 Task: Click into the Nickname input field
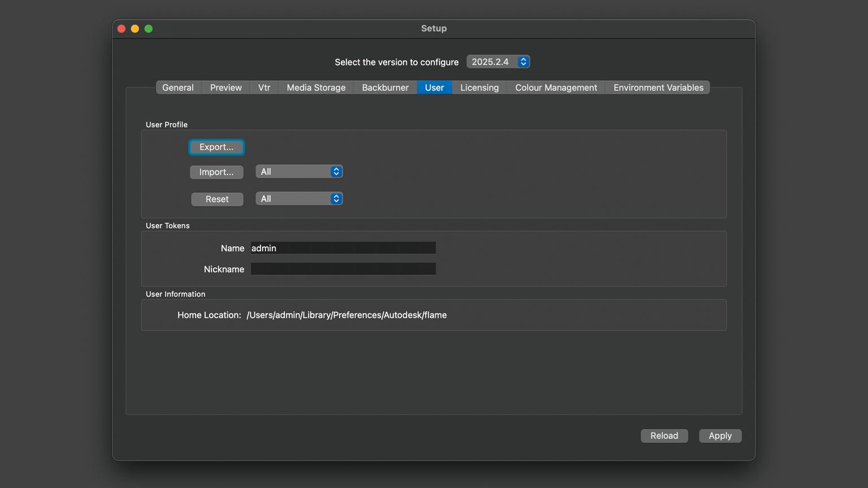(343, 269)
